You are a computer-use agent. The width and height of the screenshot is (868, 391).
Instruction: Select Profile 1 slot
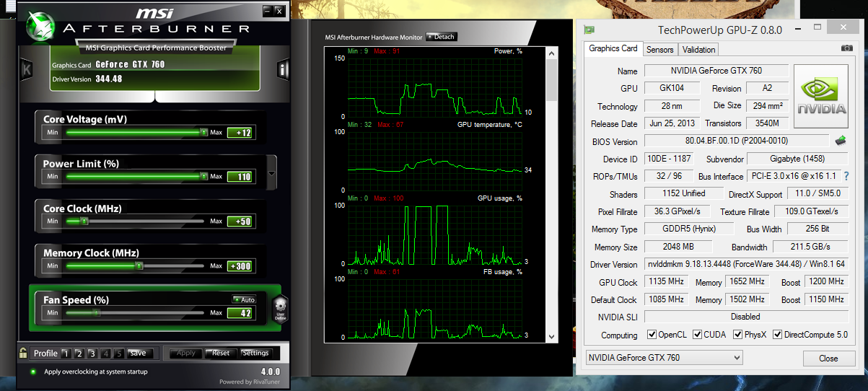coord(66,353)
